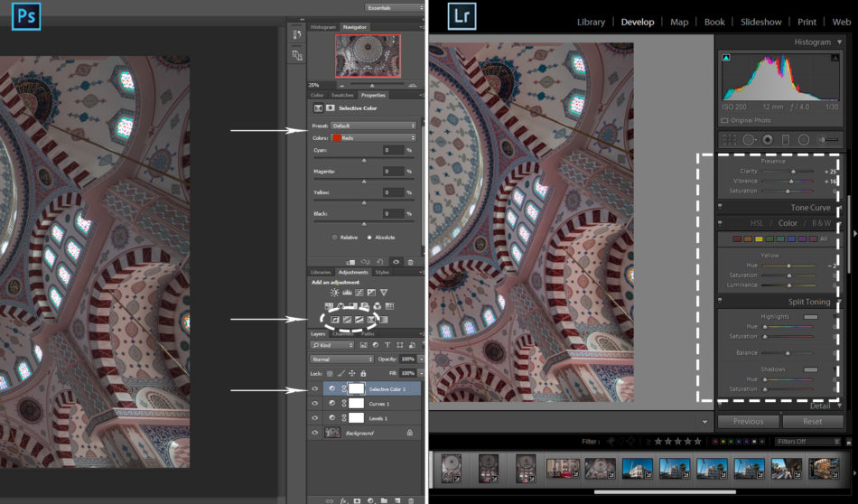The width and height of the screenshot is (858, 504).
Task: Select the Lightroom Spot Removal tool
Action: tap(749, 139)
